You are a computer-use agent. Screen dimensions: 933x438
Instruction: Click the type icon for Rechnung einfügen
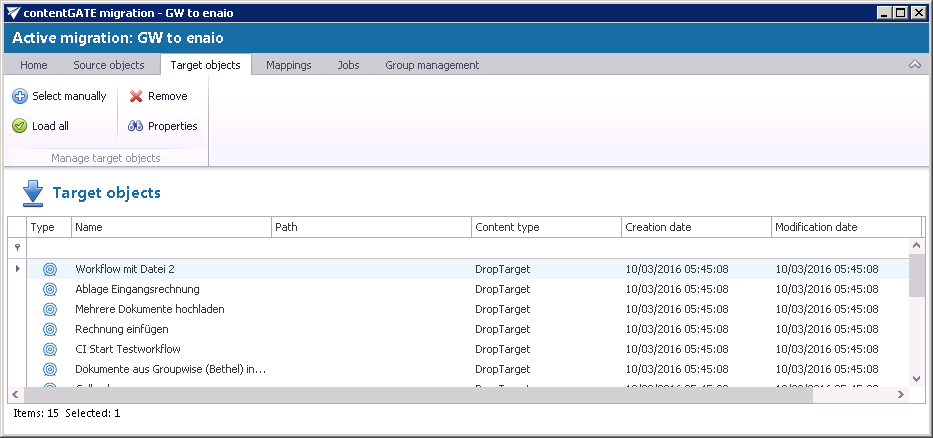pos(50,329)
